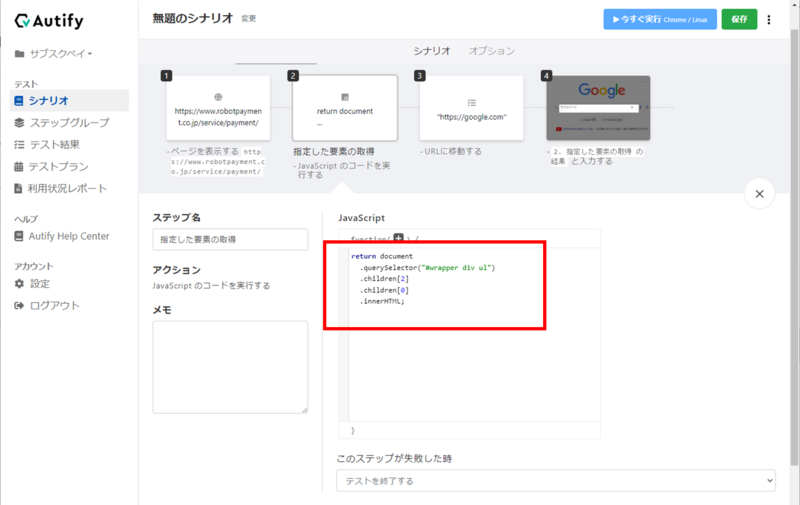This screenshot has height=505, width=800.
Task: Click the 指定した要素の取得 step title
Action: point(334,152)
